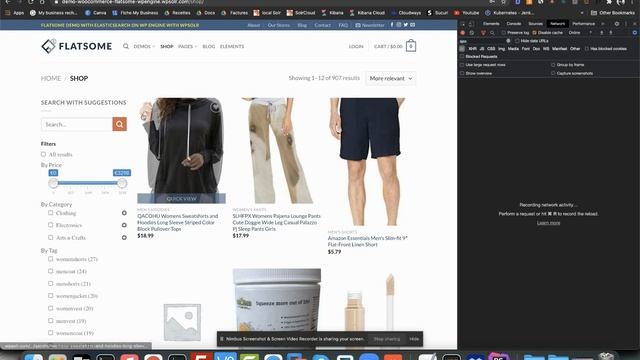This screenshot has width=640, height=360.
Task: Open the email icon in top bar
Action: [413, 25]
